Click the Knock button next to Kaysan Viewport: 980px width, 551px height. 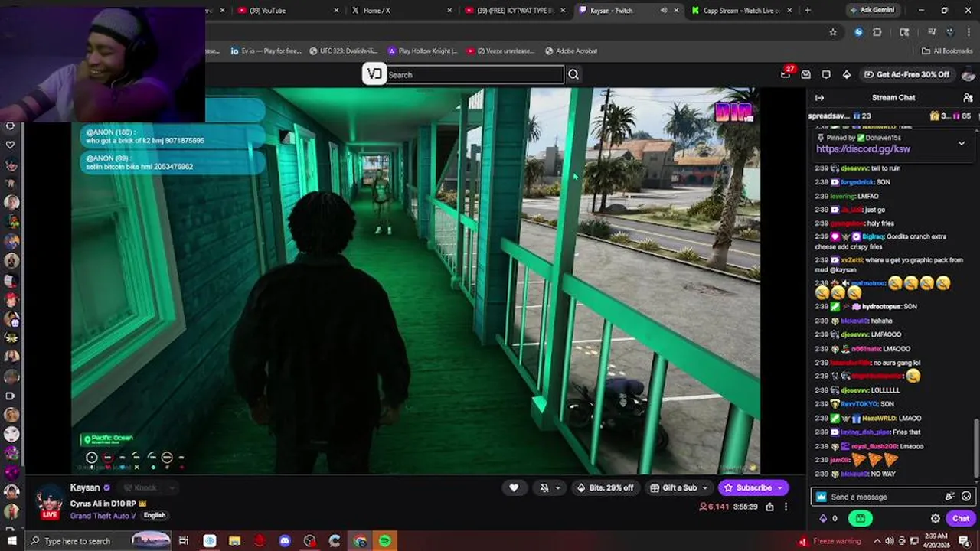(x=140, y=487)
